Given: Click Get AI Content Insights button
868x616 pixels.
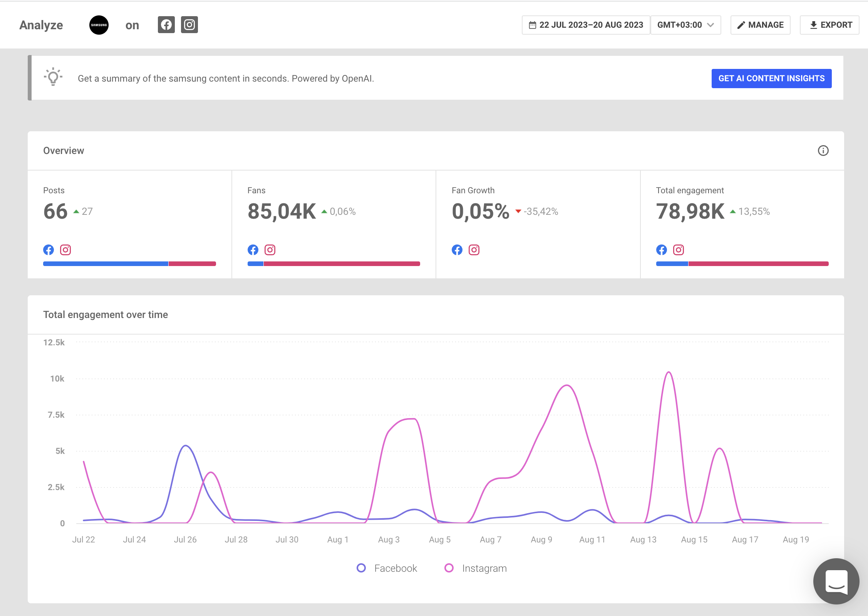Looking at the screenshot, I should (771, 79).
